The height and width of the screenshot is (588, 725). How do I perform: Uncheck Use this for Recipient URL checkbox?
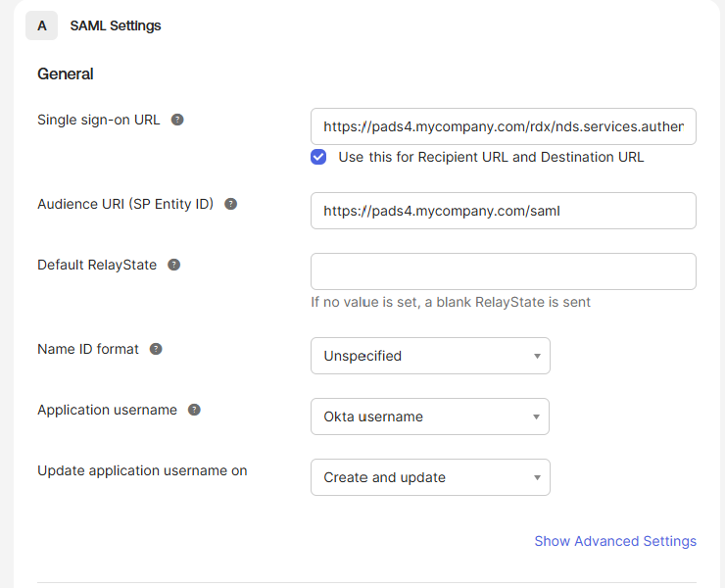point(318,157)
